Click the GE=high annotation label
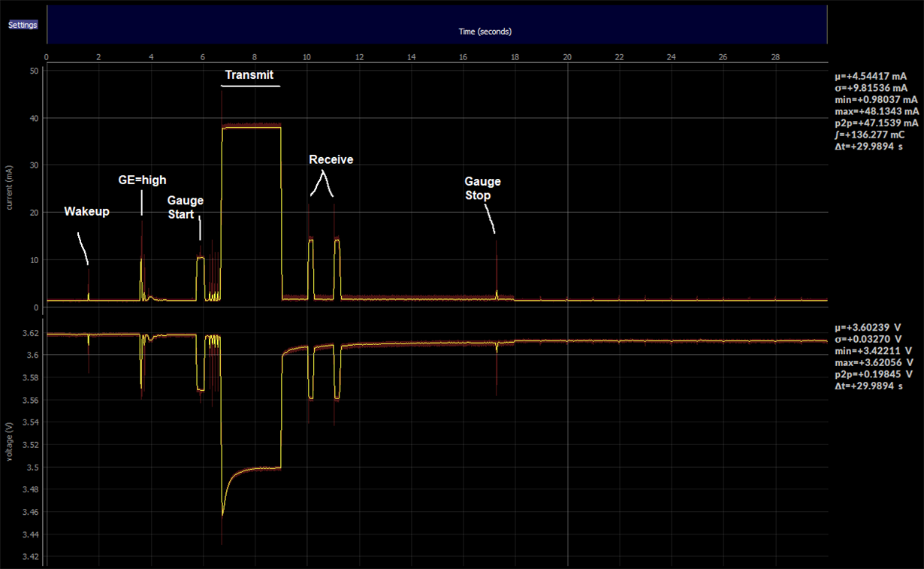The image size is (924, 569). tap(143, 180)
